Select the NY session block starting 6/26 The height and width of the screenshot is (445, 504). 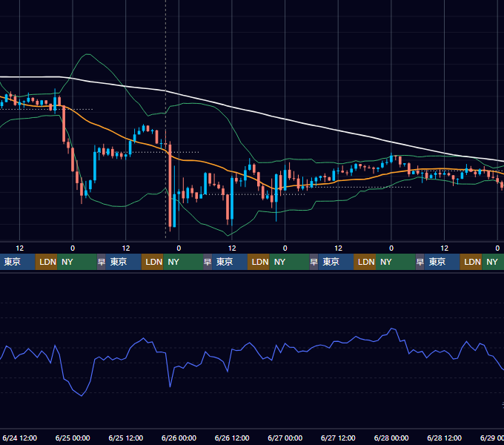pos(289,262)
